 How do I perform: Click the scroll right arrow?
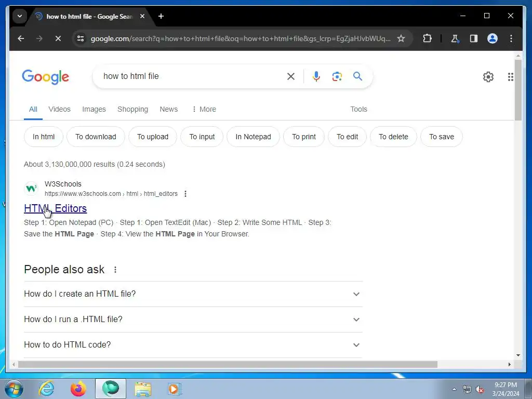pyautogui.click(x=509, y=364)
